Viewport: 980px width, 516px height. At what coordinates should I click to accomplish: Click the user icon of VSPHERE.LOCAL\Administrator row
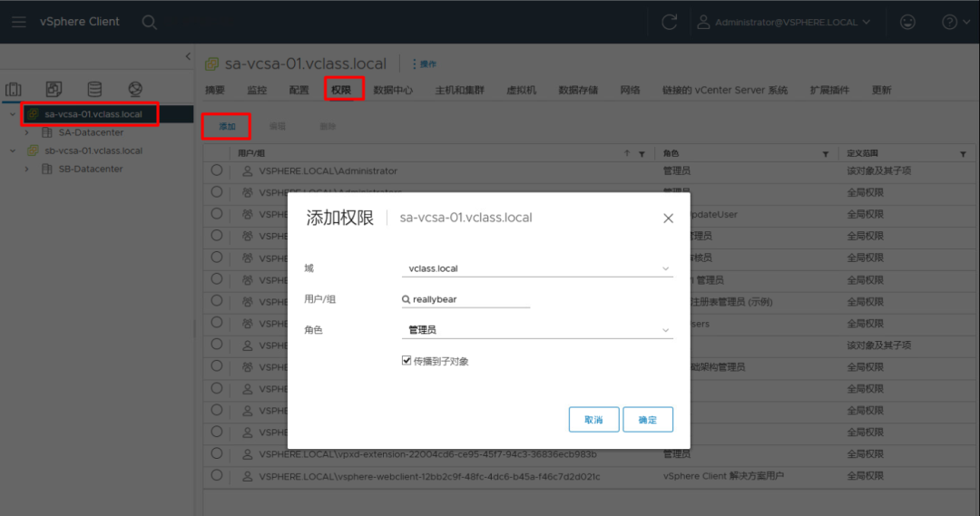coord(248,170)
